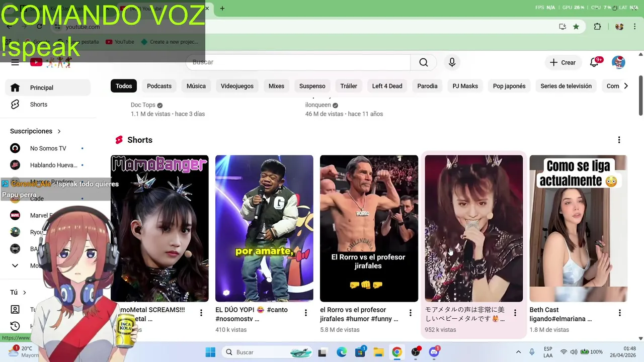644x362 pixels.
Task: Open Discord from the taskbar
Action: 434,352
